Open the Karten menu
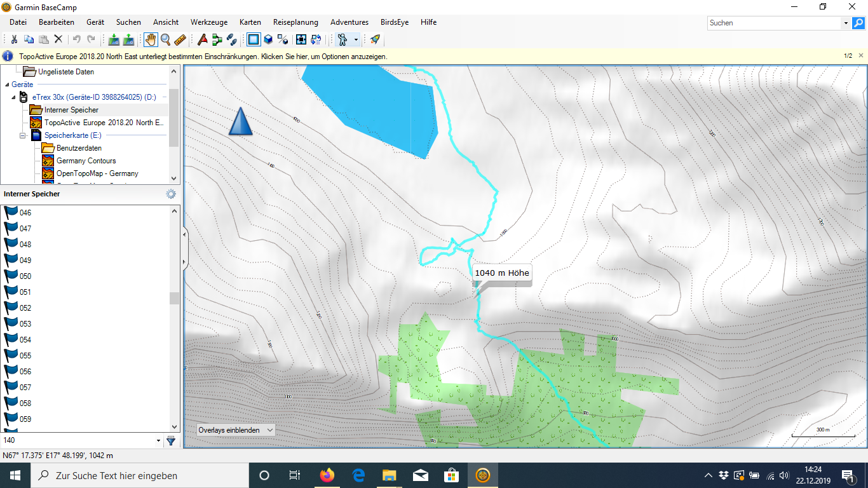The width and height of the screenshot is (868, 488). (x=250, y=22)
